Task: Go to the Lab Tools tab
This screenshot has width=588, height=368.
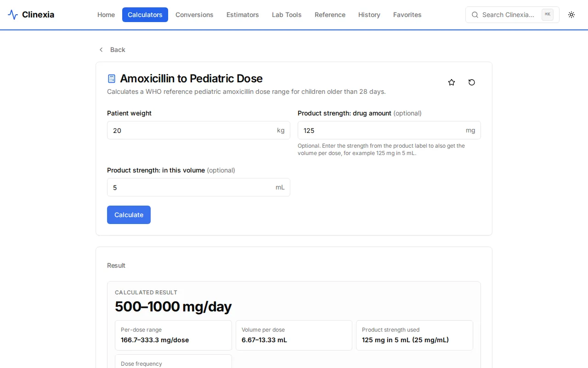Action: pos(287,15)
